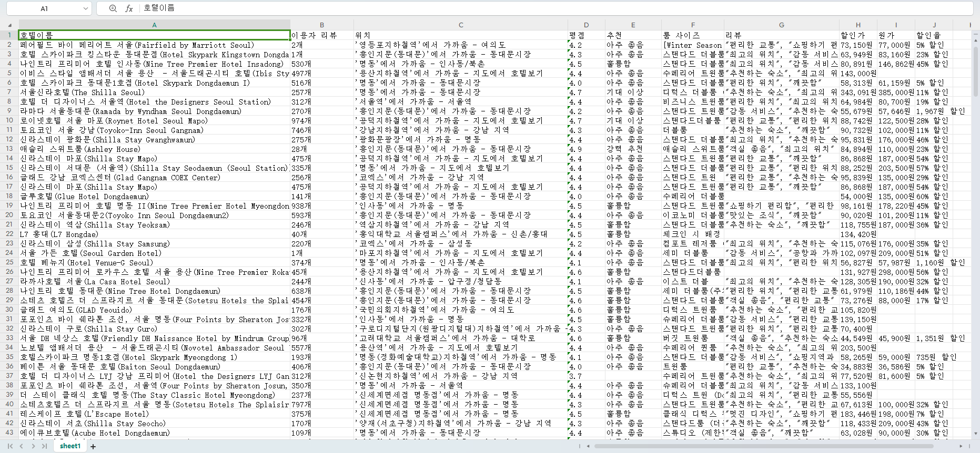Click '298,000원' original price in row 26
This screenshot has height=453, width=980.
(x=896, y=272)
